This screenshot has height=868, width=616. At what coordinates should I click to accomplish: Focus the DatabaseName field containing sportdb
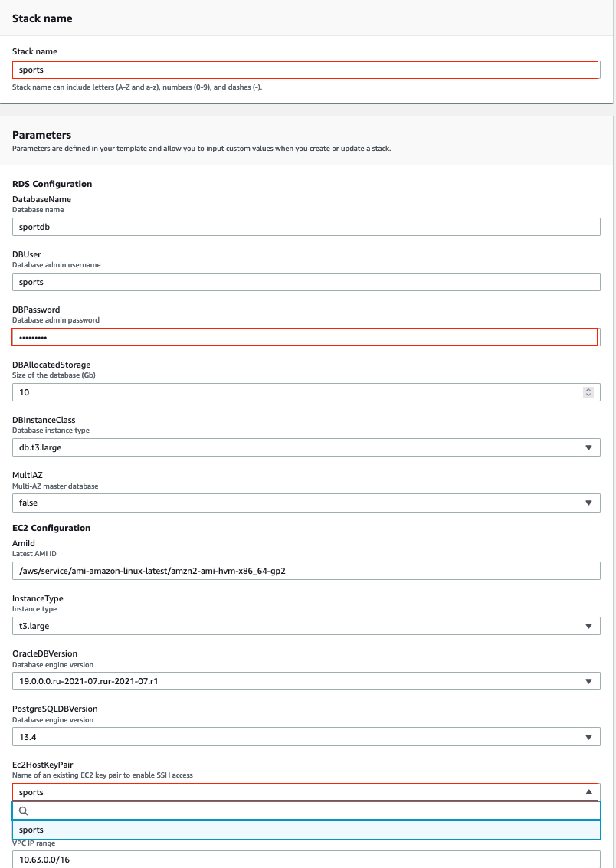coord(305,227)
